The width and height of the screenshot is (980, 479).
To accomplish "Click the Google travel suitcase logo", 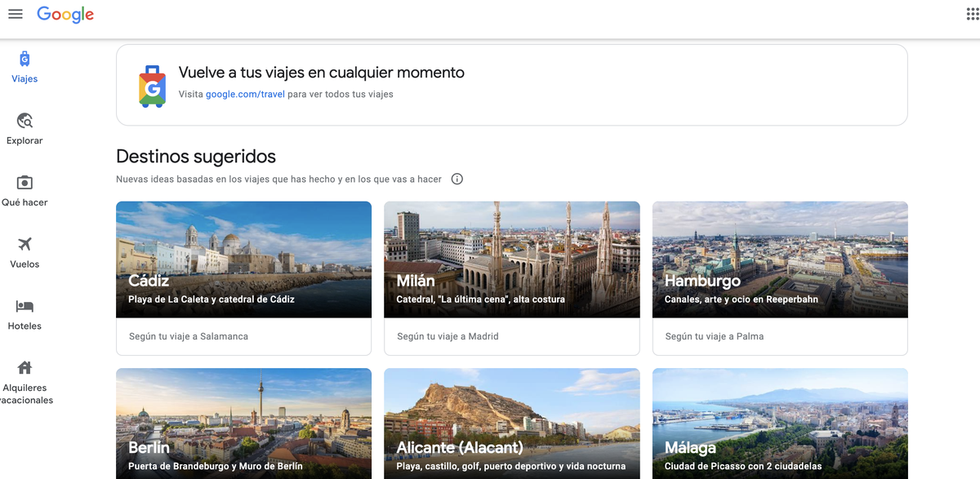I will (152, 86).
